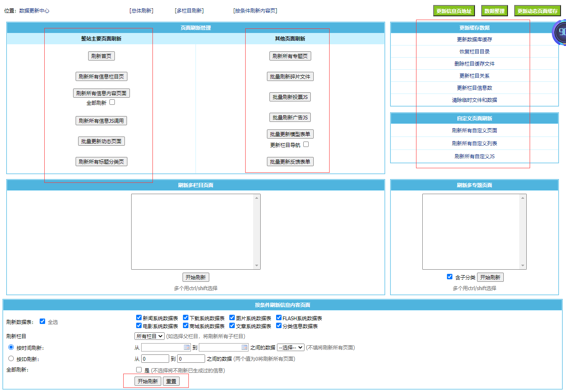This screenshot has width=566, height=392.
Task: Click the starting ID input field
Action: 155,359
